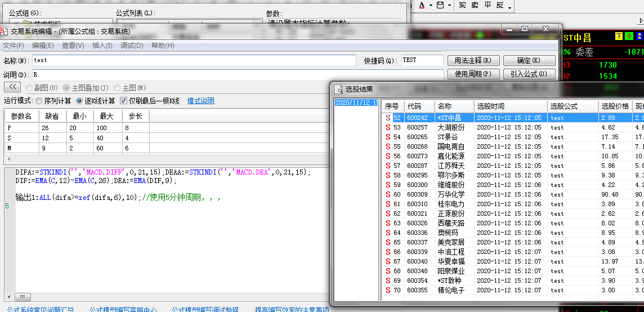
Task: Choose 逐K线计算 run mode
Action: pos(79,101)
